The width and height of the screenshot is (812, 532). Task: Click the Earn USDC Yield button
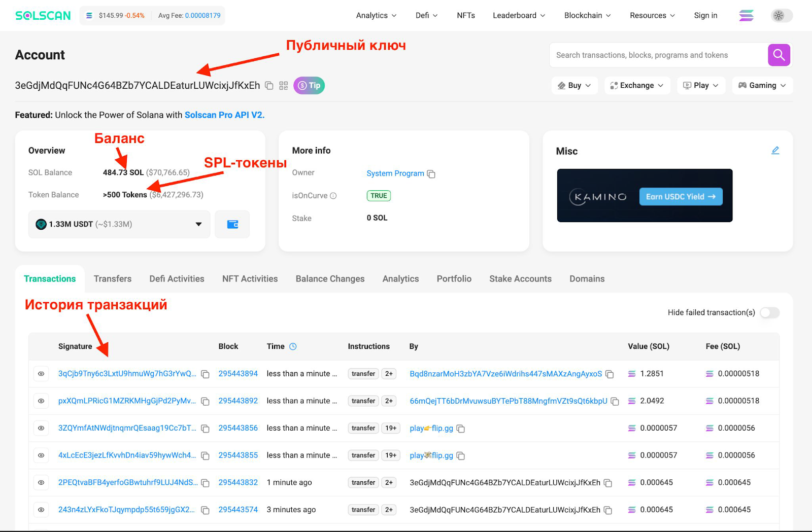click(681, 197)
